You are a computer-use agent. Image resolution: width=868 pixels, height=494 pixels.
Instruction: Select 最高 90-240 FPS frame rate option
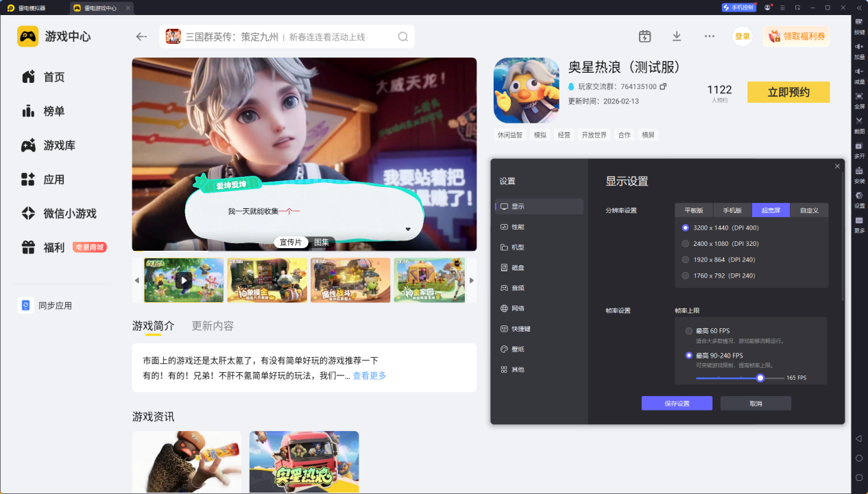coord(689,356)
